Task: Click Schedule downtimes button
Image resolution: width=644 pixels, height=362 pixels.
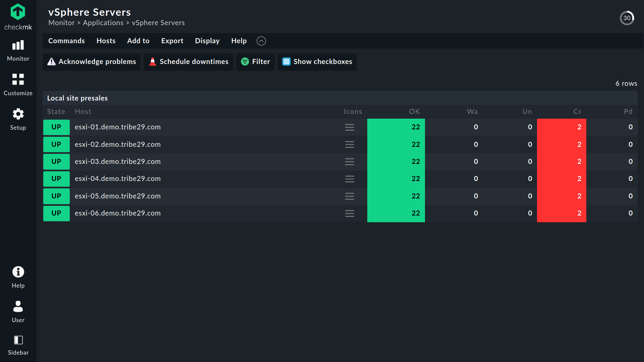Action: pos(188,62)
